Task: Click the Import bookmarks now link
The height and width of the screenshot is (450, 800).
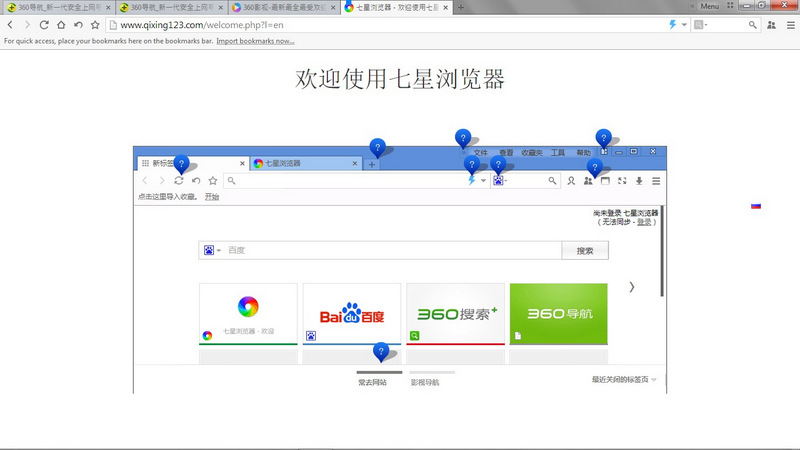Action: (x=255, y=41)
